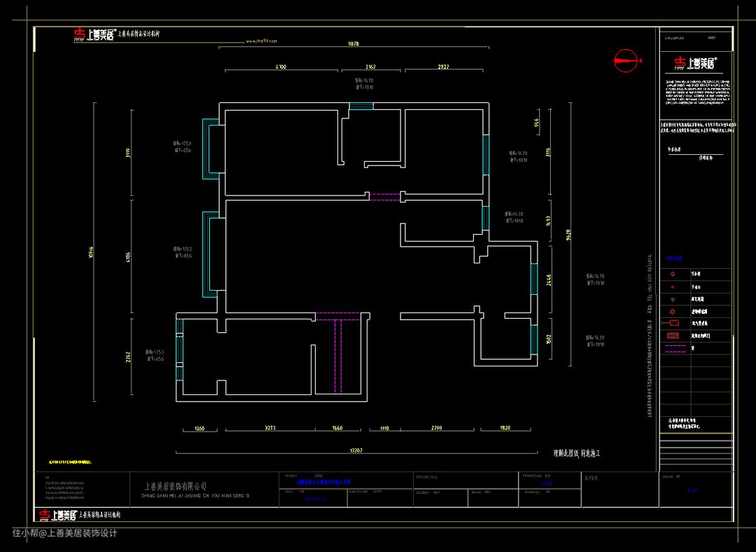Click the 住小帮 watermark text
This screenshot has width=756, height=552.
(x=64, y=533)
